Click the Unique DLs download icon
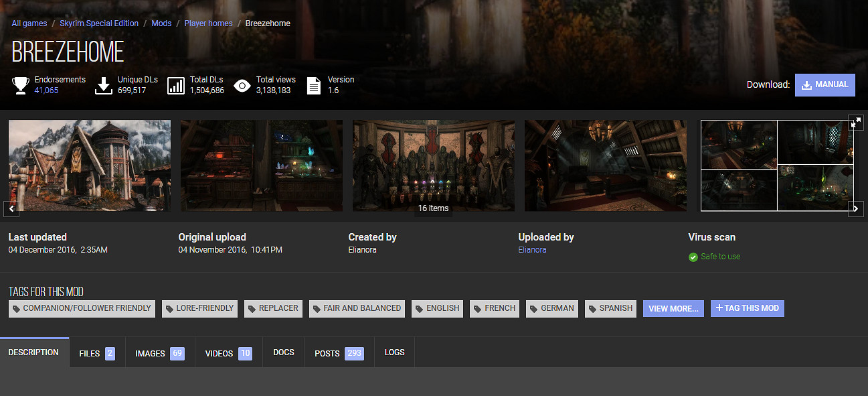The image size is (868, 396). [x=104, y=85]
